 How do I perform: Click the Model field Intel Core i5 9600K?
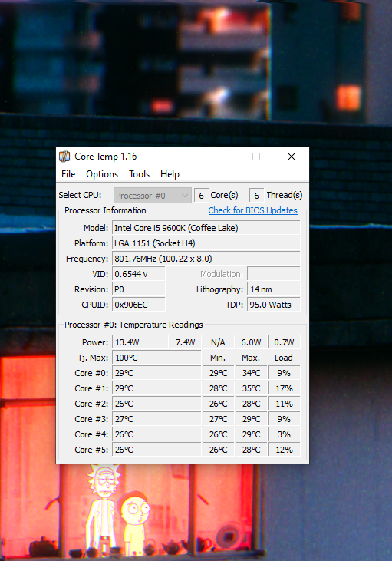(206, 228)
